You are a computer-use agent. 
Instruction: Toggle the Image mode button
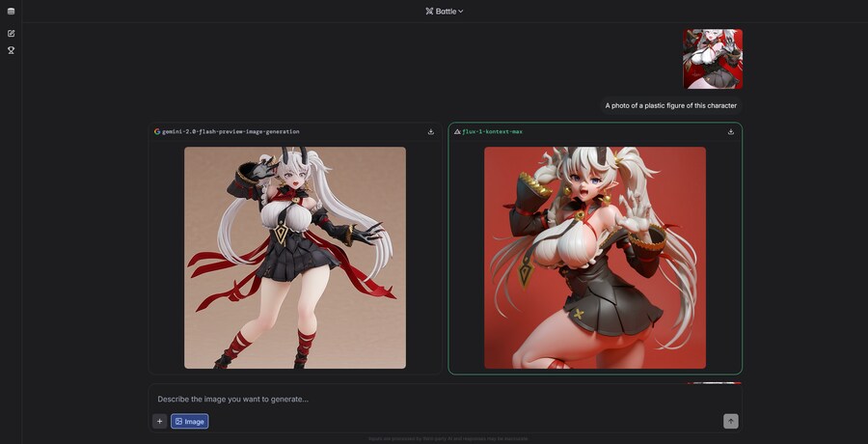190,421
